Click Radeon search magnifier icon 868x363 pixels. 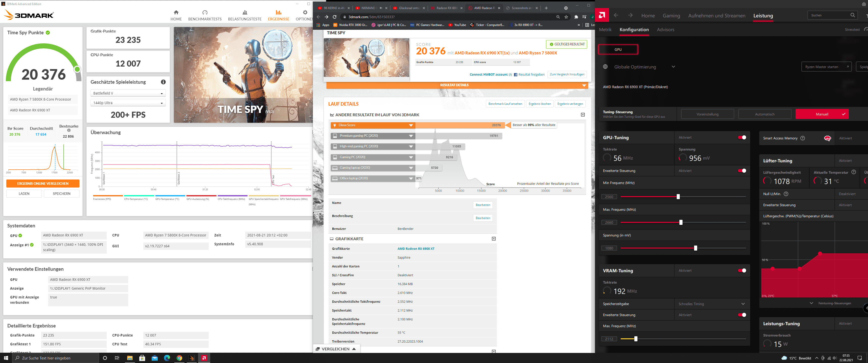point(853,15)
